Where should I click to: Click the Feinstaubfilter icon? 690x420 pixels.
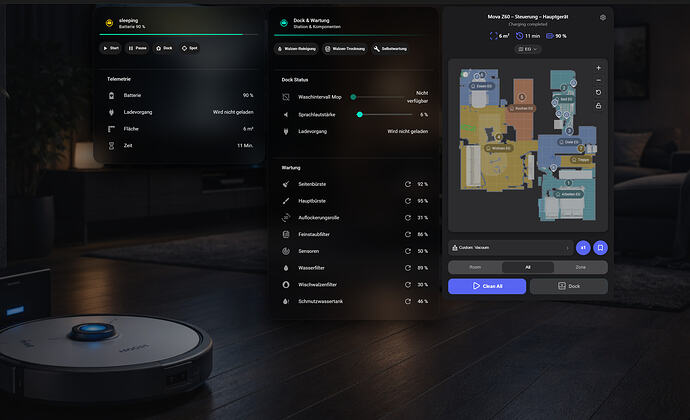(x=286, y=234)
